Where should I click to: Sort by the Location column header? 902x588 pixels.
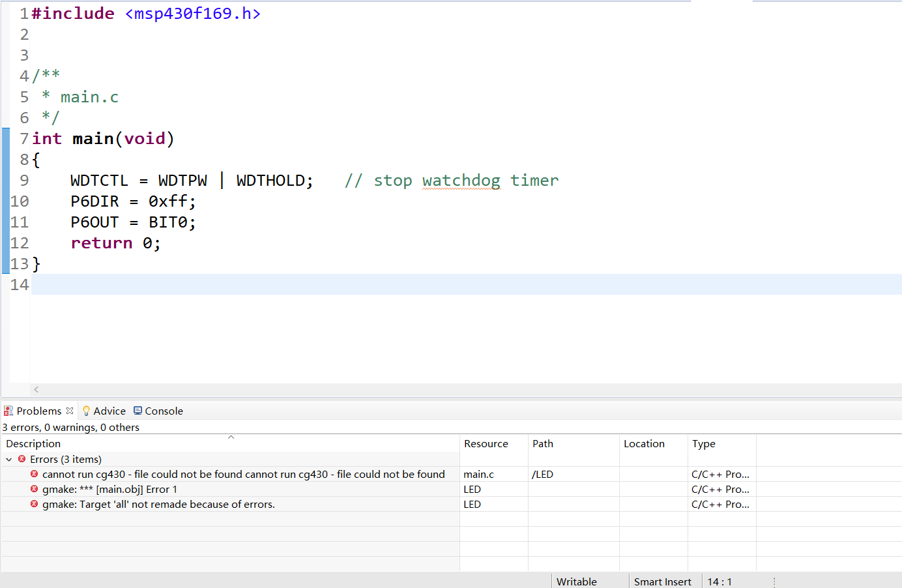(x=653, y=443)
